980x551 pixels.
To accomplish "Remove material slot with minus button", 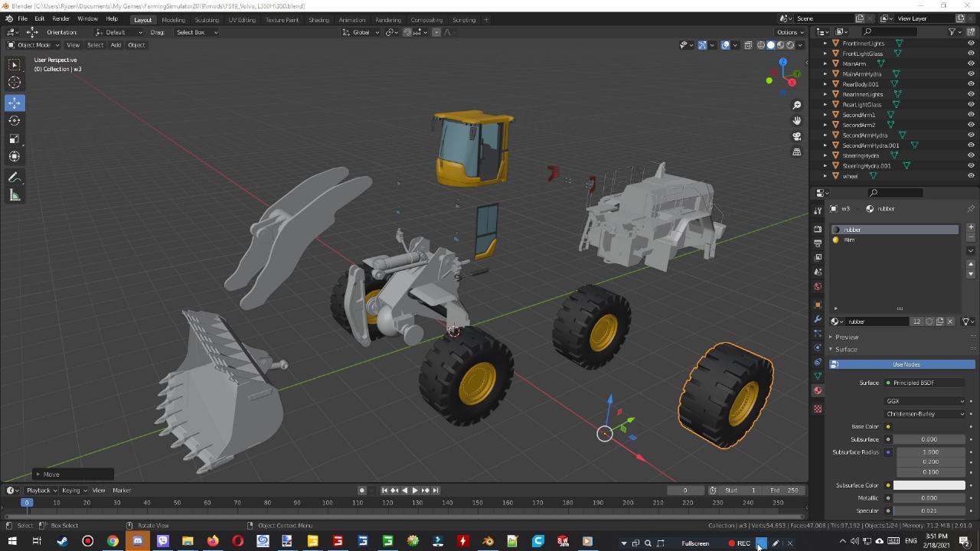I will tap(971, 237).
